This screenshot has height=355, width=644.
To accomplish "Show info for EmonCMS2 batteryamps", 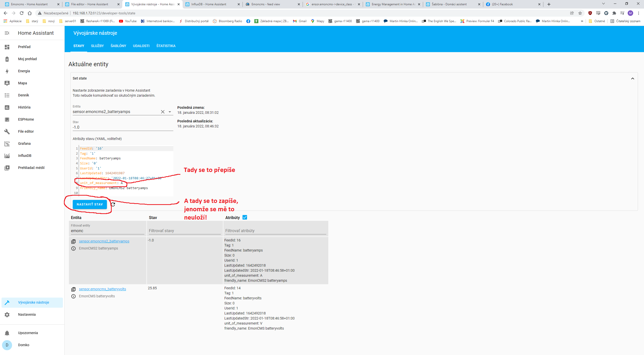I will 73,248.
